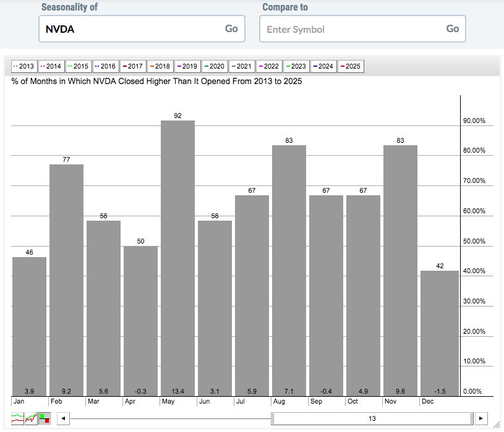
Task: Toggle the 2017 year legend
Action: click(x=133, y=67)
